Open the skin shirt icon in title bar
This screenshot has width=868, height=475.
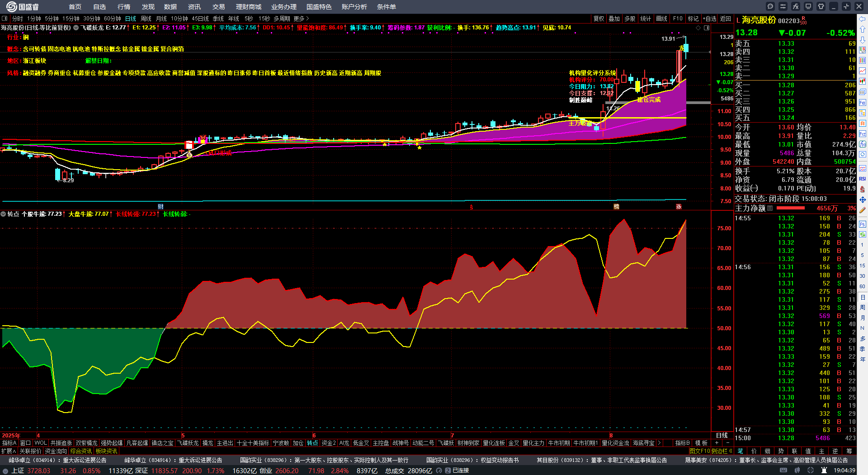tap(821, 6)
